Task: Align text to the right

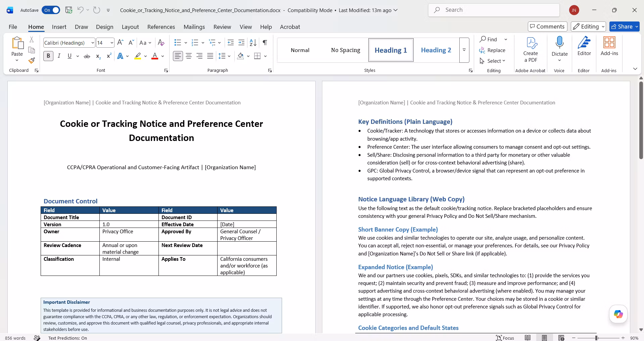Action: (199, 56)
